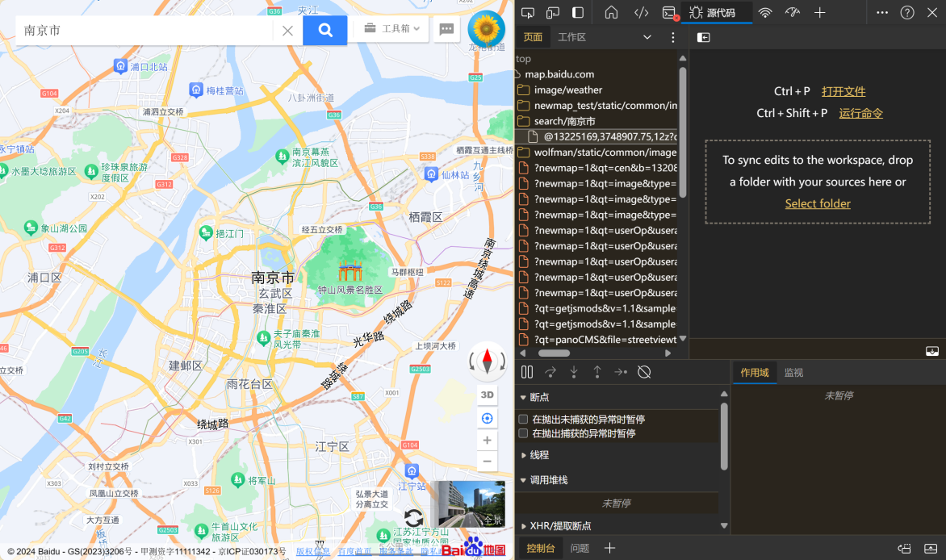Open DevTools customize three-dots menu
The width and height of the screenshot is (946, 560).
882,13
